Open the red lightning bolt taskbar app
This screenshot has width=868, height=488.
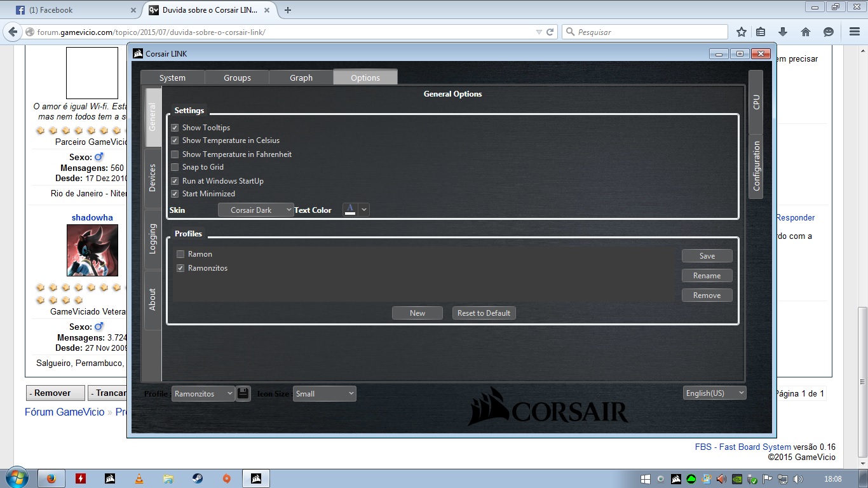tap(81, 478)
